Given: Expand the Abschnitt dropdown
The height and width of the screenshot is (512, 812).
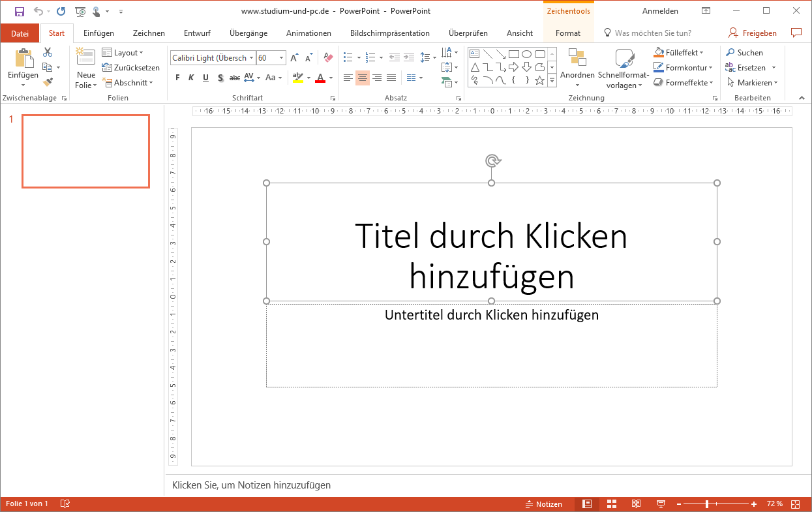Looking at the screenshot, I should [x=128, y=83].
